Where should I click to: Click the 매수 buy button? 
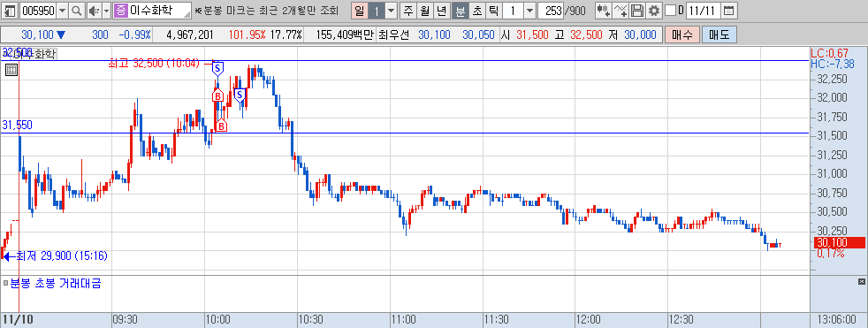(x=682, y=34)
